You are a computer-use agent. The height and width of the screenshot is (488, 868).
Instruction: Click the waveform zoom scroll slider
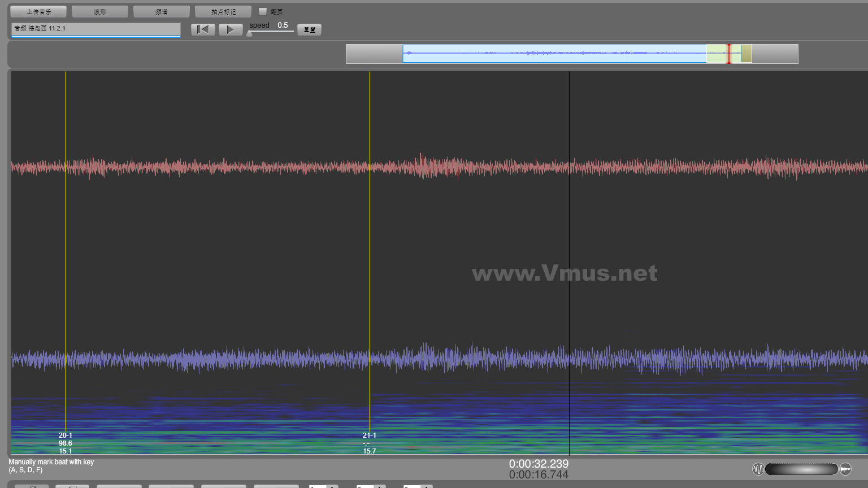801,469
